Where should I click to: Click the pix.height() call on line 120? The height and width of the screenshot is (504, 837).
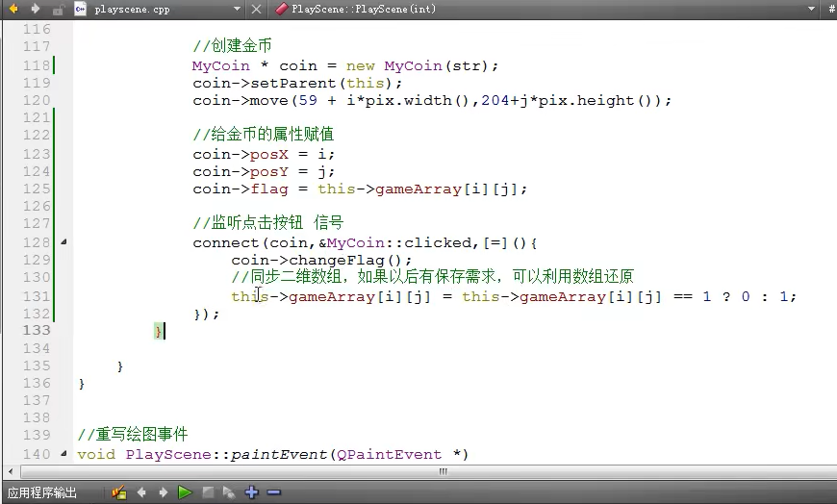pos(597,100)
